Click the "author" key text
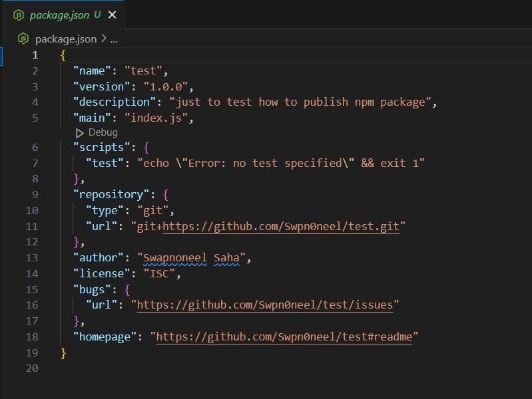Screen dimensions: 532x399 tap(99, 257)
